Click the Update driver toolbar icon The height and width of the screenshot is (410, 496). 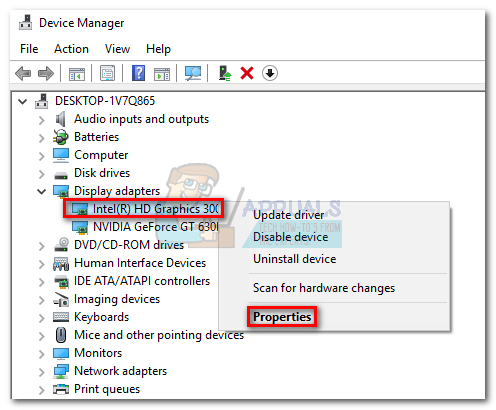click(x=225, y=73)
